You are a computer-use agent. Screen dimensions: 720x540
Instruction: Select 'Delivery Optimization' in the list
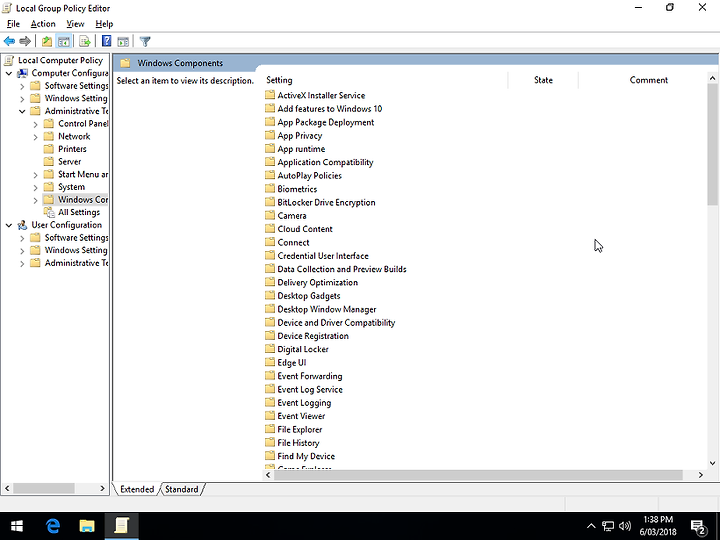317,282
